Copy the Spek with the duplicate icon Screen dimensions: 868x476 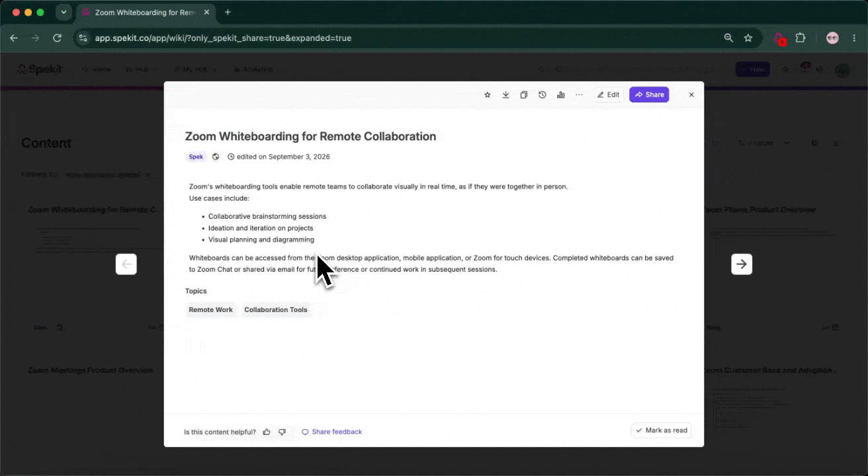(x=524, y=95)
